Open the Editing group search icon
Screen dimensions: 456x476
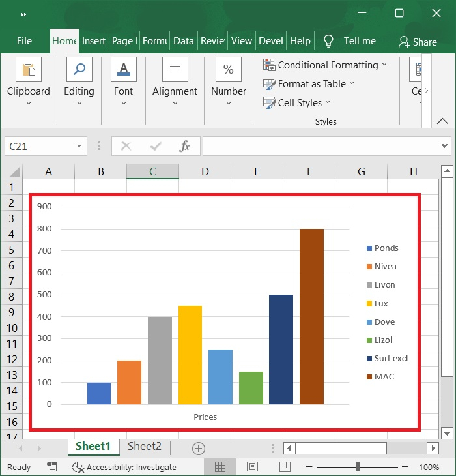coord(79,69)
